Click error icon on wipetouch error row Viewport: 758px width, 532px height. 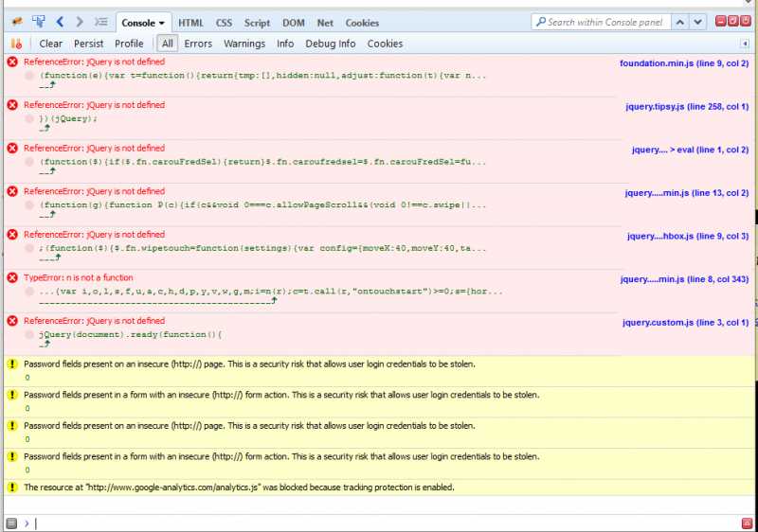(x=12, y=235)
